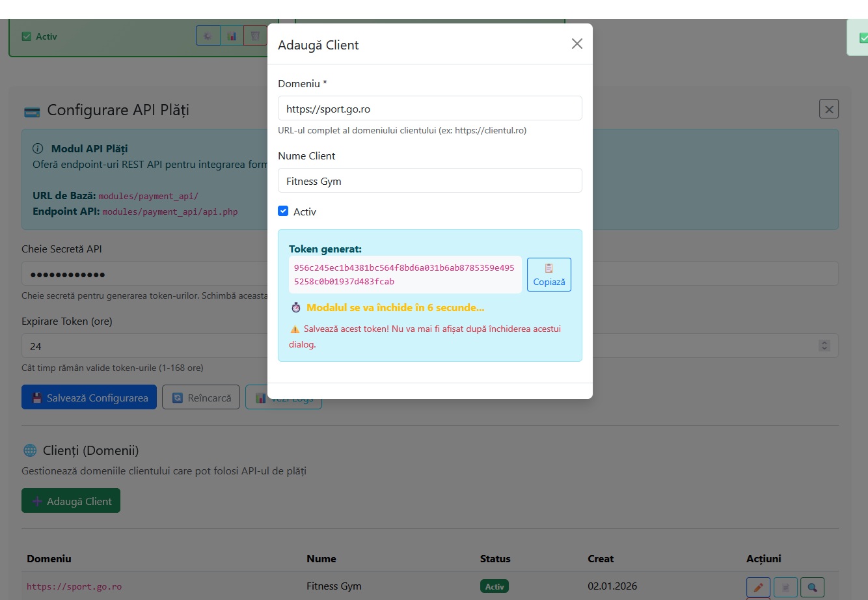Screen dimensions: 868x600
Task: Click the green Adaugă Client button
Action: pos(71,501)
